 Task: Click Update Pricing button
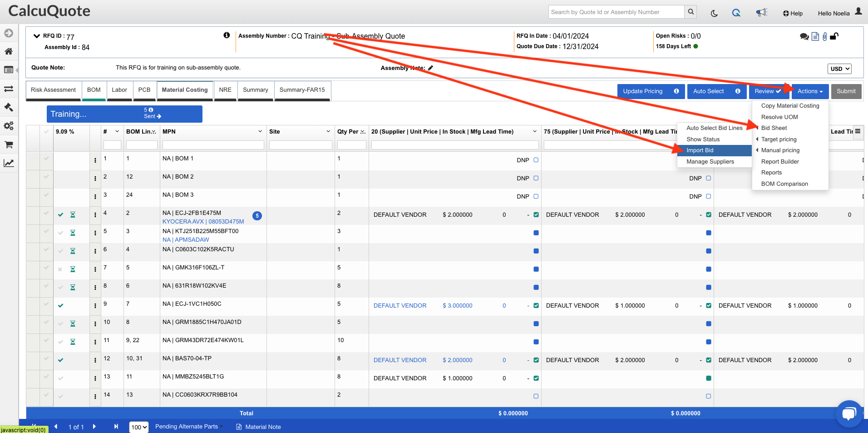(x=651, y=91)
